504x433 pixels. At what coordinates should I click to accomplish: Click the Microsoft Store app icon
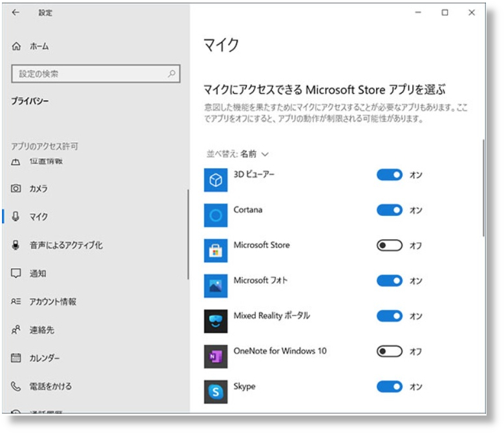216,251
